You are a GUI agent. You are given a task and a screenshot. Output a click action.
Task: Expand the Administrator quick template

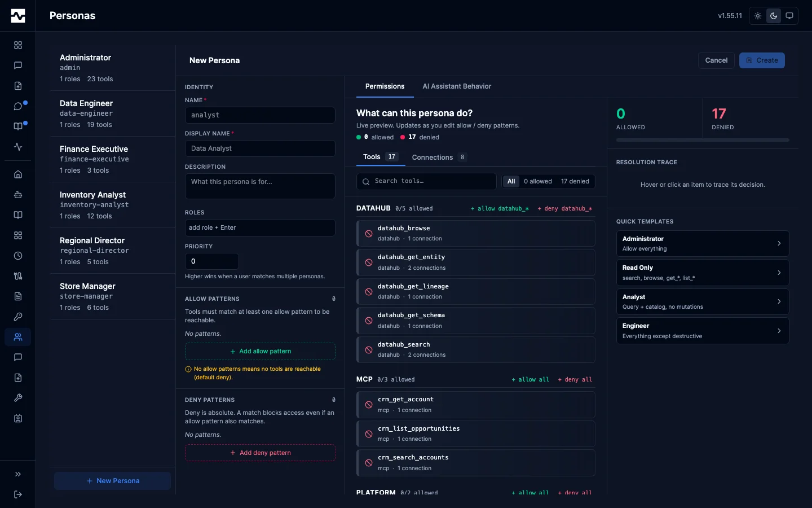[x=703, y=244]
